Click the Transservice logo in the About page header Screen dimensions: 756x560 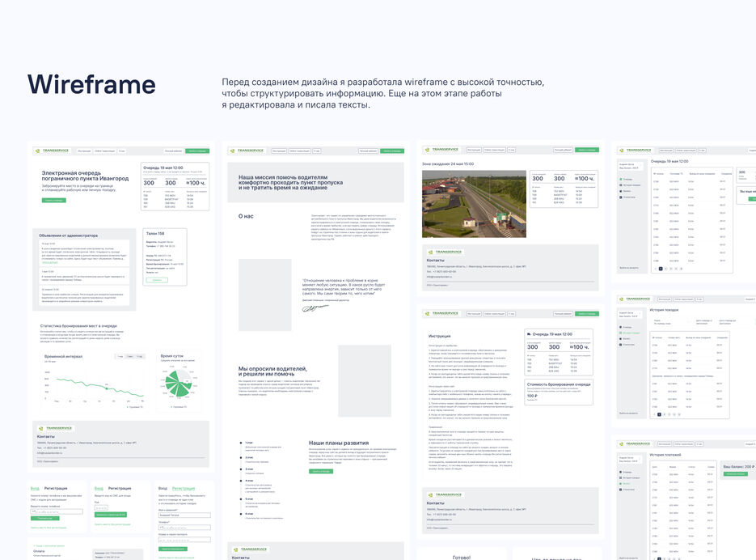pyautogui.click(x=247, y=151)
